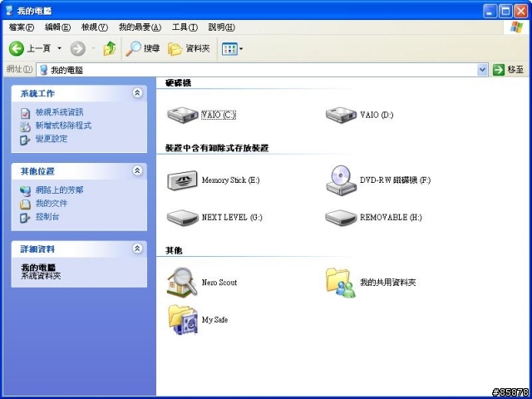Screen dimensions: 532x399
Task: Click the Memory Stick (E:) label text
Action: pyautogui.click(x=231, y=180)
